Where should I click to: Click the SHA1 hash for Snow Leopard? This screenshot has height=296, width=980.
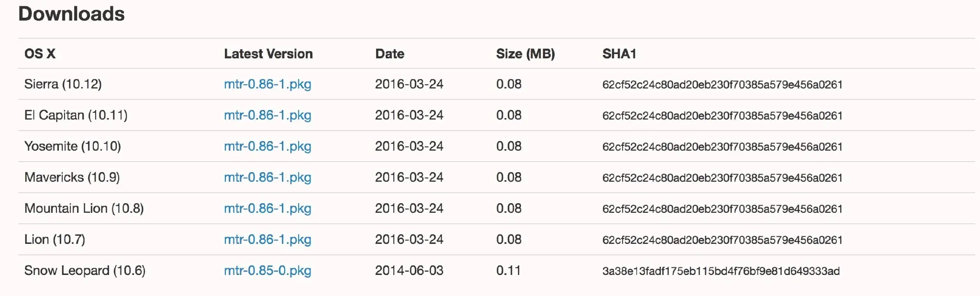coord(721,271)
